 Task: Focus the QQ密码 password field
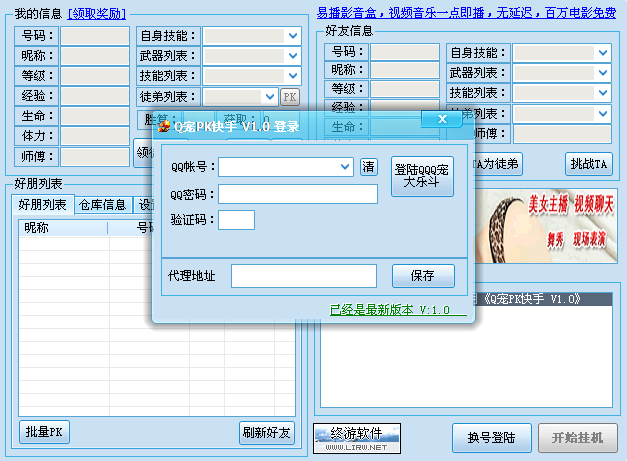[x=298, y=194]
